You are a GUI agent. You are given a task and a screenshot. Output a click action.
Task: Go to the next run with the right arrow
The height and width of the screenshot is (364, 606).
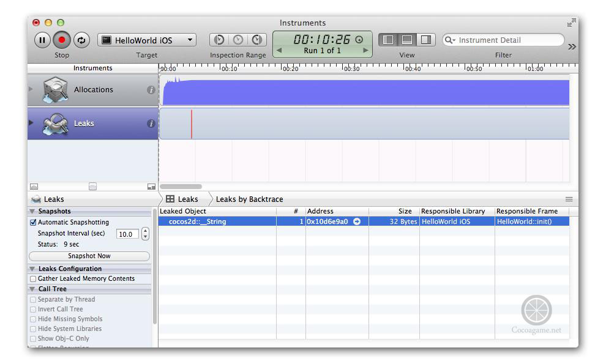pyautogui.click(x=365, y=51)
